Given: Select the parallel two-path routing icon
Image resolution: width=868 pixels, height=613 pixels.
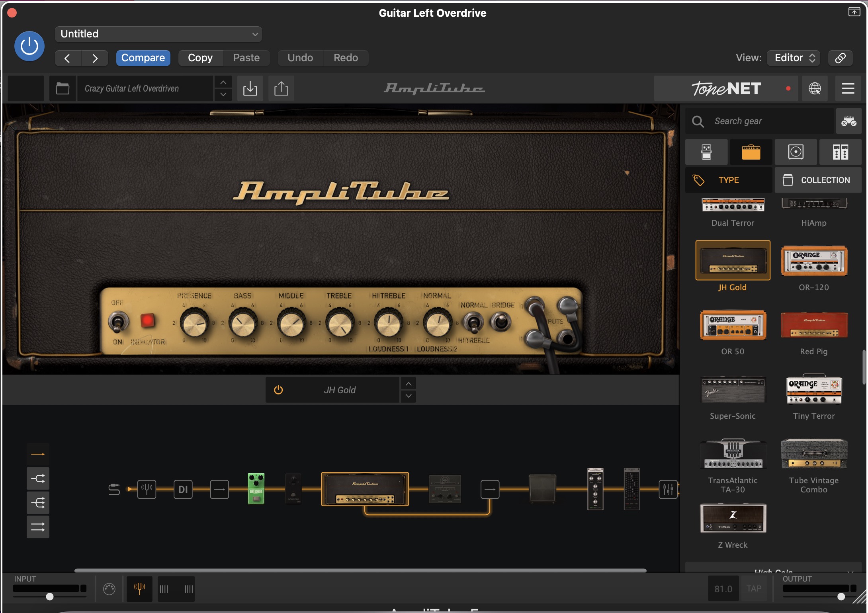Looking at the screenshot, I should (x=38, y=527).
